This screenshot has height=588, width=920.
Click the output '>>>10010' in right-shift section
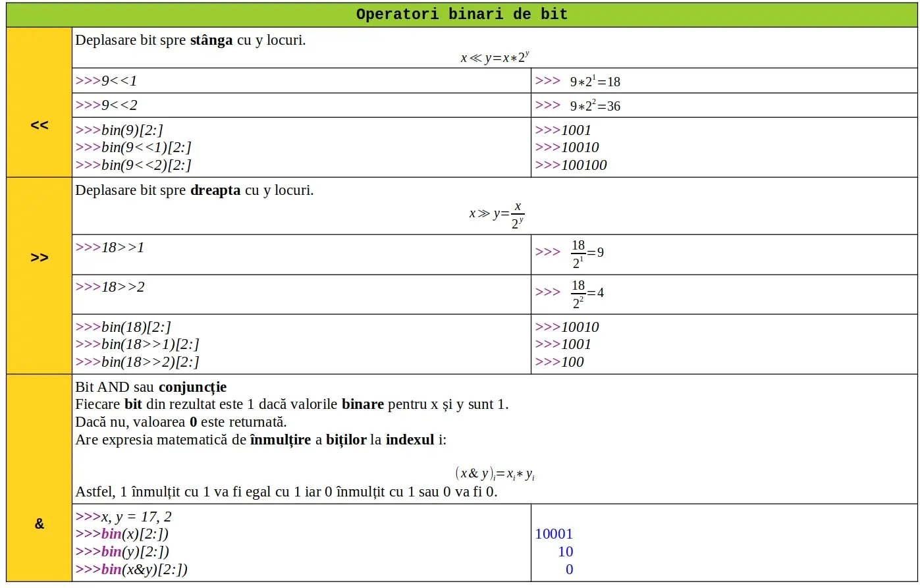[x=567, y=327]
